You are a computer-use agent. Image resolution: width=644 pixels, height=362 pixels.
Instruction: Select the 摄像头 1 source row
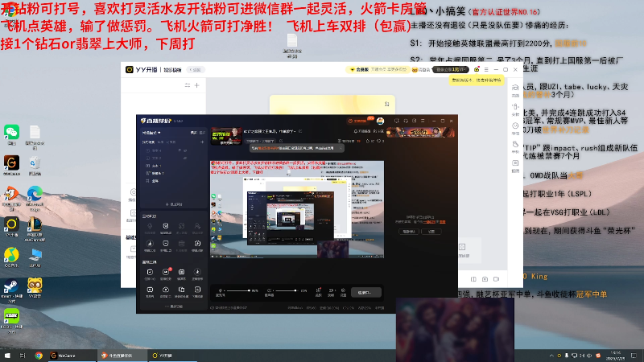coord(173,173)
